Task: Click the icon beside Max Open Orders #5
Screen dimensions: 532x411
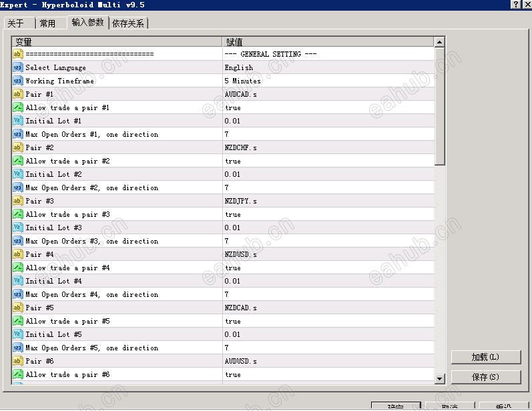Action: (x=17, y=348)
